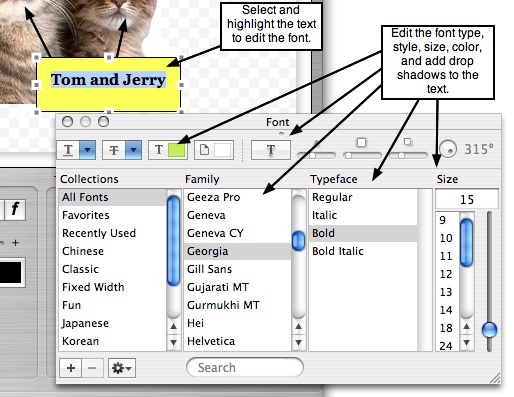Toggle the text shadow T button
Image resolution: width=514 pixels, height=397 pixels.
(271, 150)
